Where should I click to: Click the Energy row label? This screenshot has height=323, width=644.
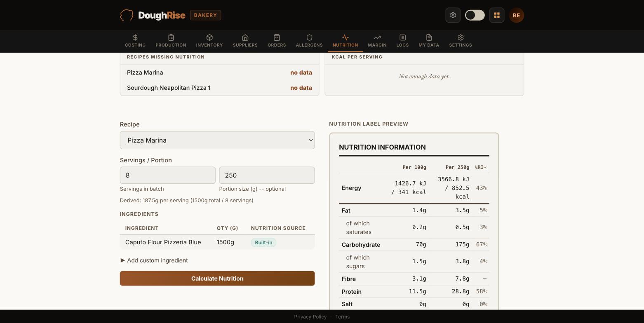click(x=351, y=188)
